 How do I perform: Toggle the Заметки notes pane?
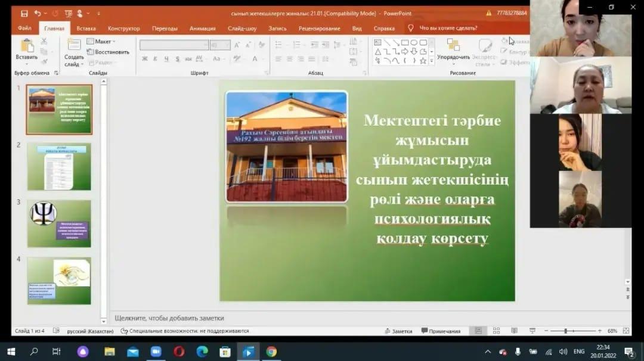point(398,331)
